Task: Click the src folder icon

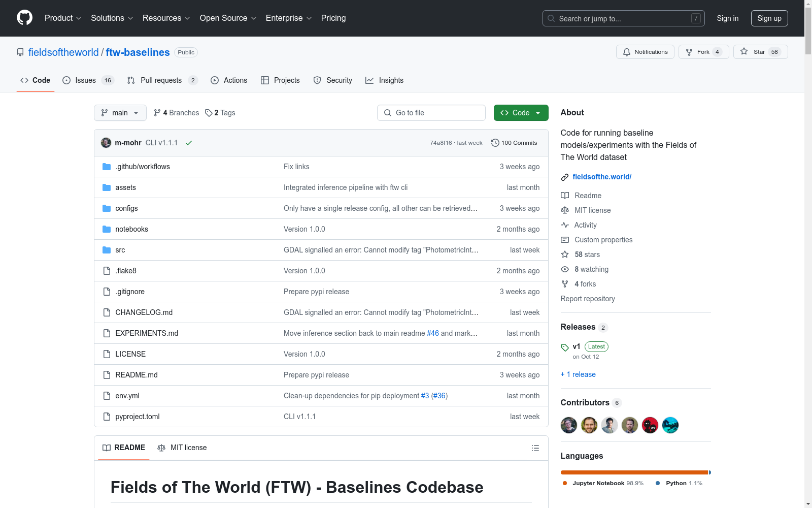Action: point(107,250)
